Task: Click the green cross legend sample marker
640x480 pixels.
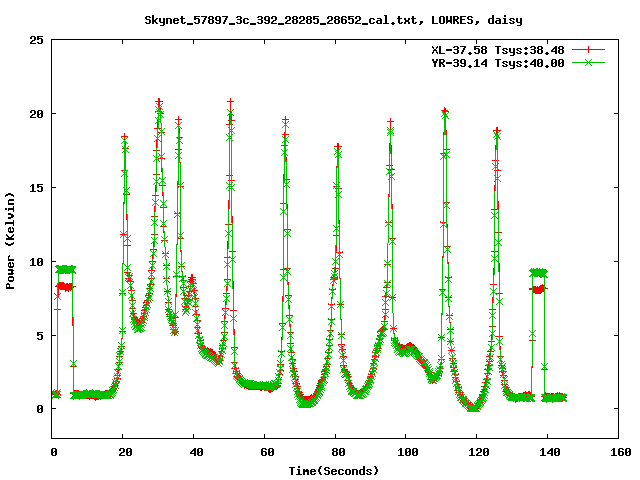Action: [x=588, y=63]
